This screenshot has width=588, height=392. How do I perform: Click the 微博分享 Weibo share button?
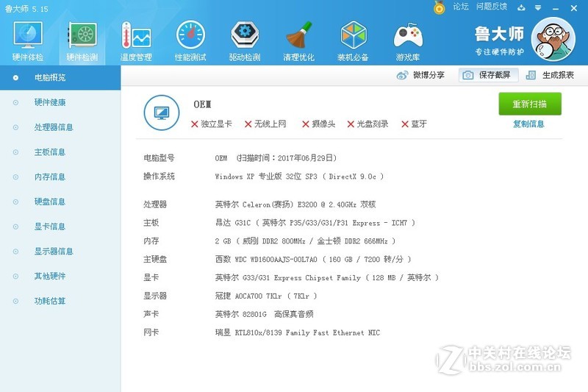pyautogui.click(x=420, y=75)
